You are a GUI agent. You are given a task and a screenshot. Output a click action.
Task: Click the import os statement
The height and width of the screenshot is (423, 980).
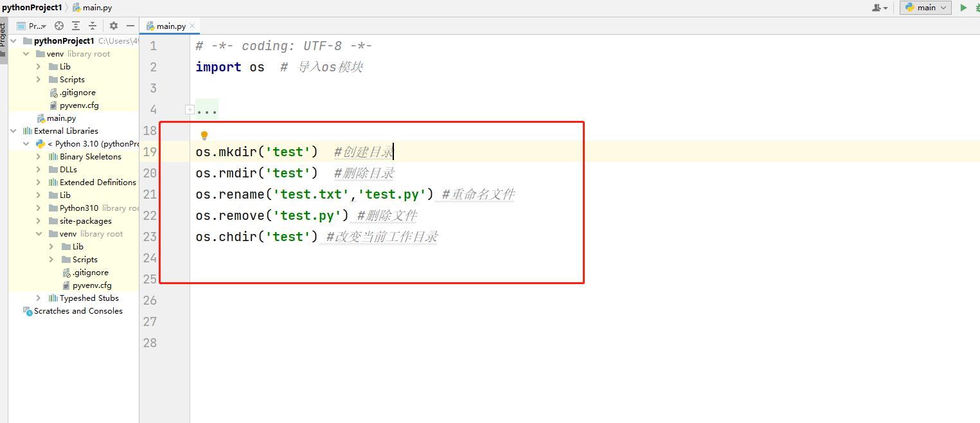230,67
